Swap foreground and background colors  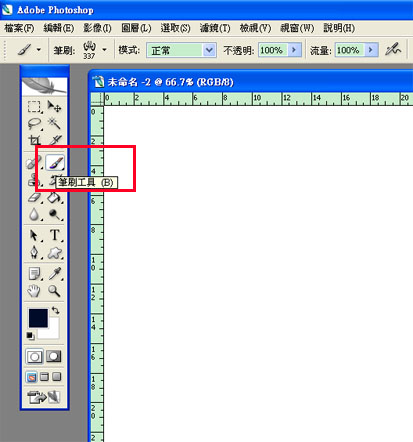point(56,311)
